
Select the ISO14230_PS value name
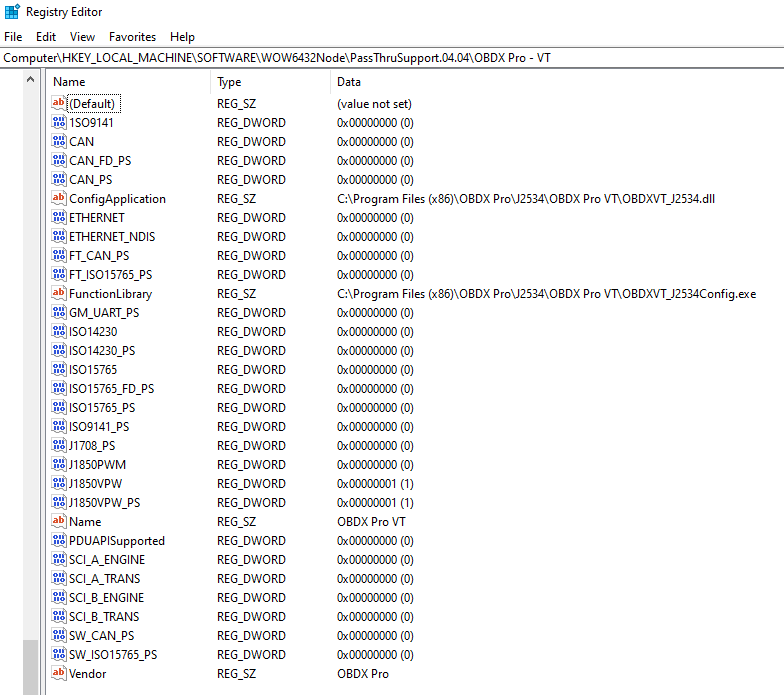pyautogui.click(x=102, y=350)
